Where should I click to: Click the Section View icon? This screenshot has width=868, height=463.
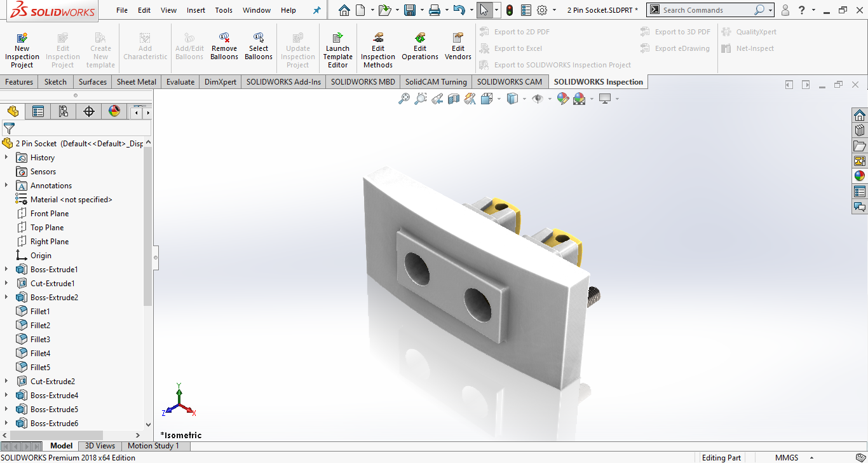click(454, 99)
